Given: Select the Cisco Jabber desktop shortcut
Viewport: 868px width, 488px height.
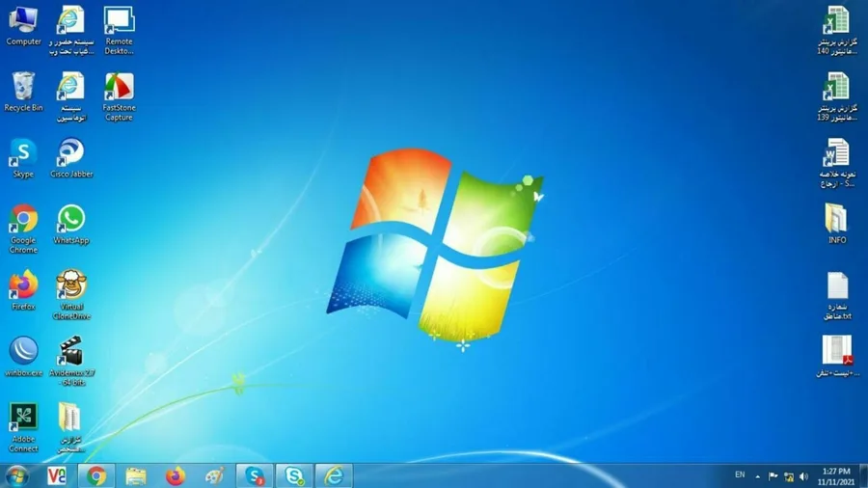Looking at the screenshot, I should coord(71,158).
